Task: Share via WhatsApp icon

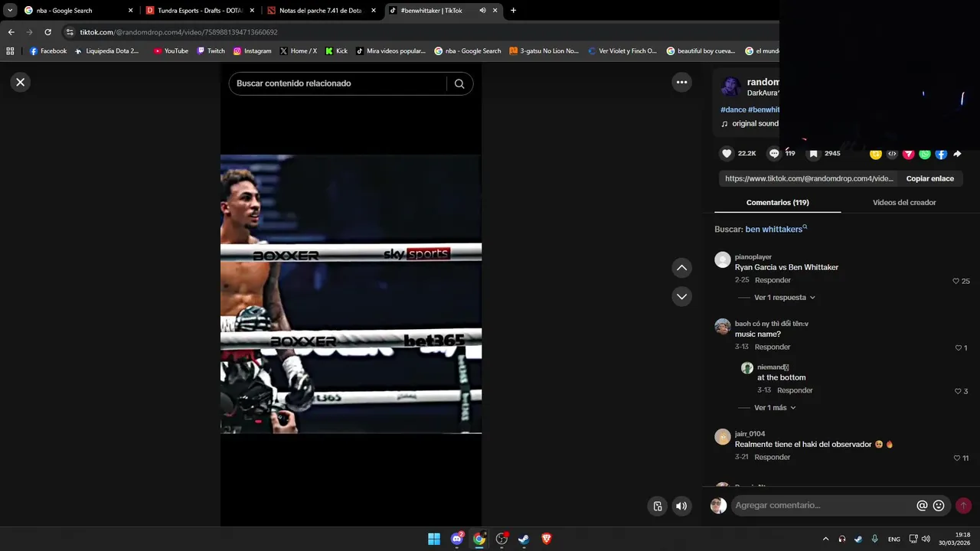Action: [x=925, y=154]
